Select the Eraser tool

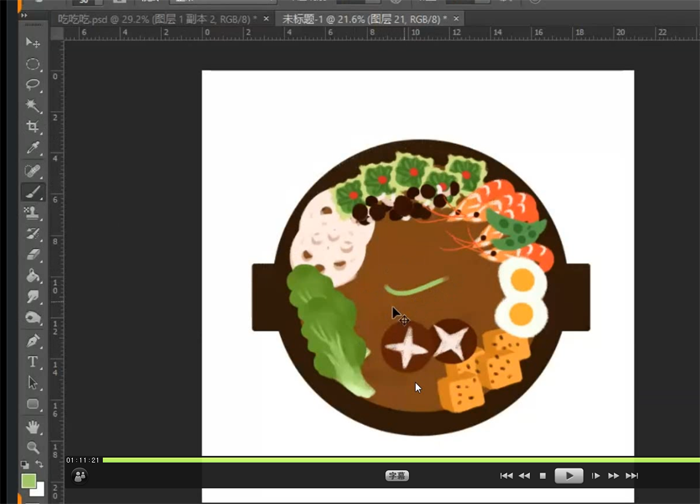pyautogui.click(x=33, y=255)
